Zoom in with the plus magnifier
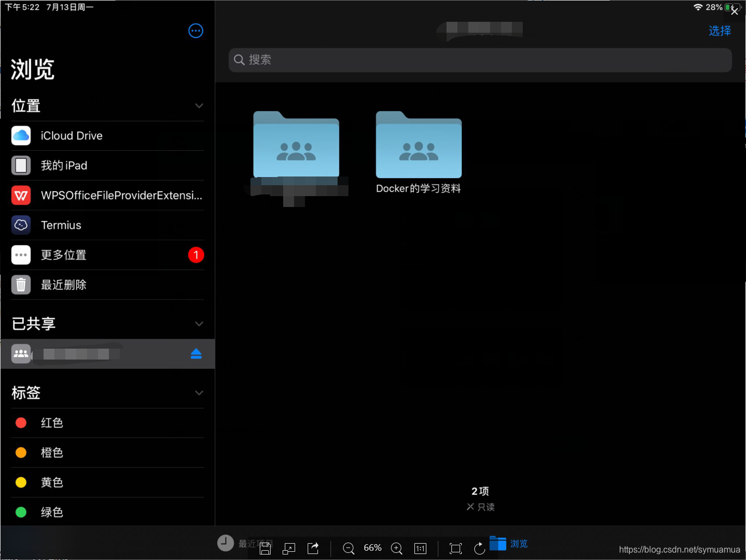This screenshot has height=560, width=746. [397, 549]
